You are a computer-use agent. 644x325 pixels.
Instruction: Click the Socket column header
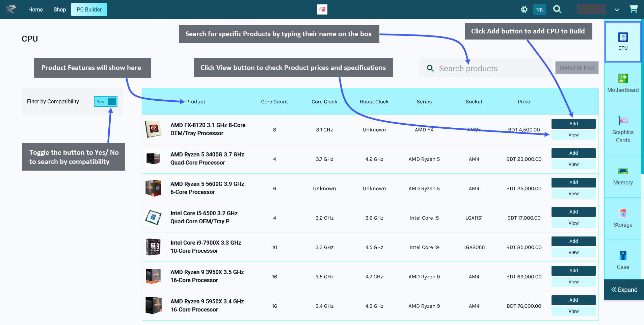click(474, 102)
